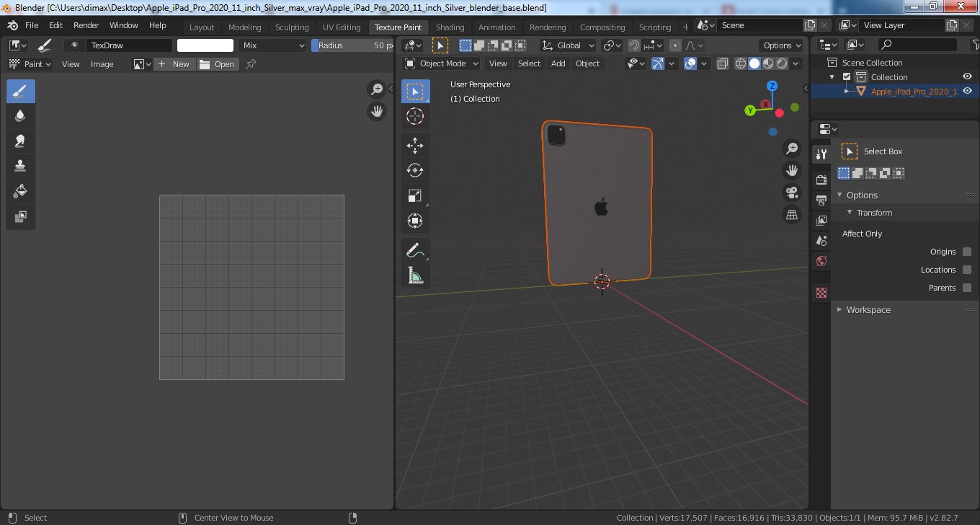This screenshot has width=980, height=525.
Task: Hide Collection using its eye icon
Action: pyautogui.click(x=968, y=77)
